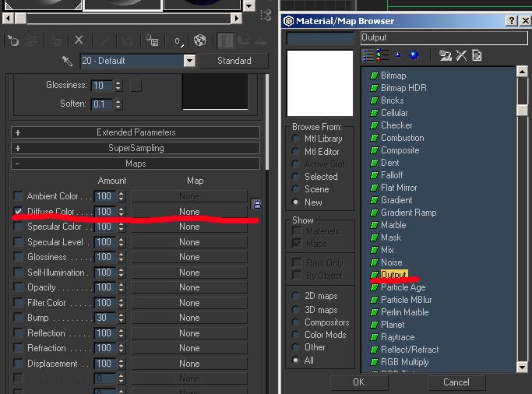
Task: Click Cancel in Material/Map Browser
Action: (x=456, y=382)
